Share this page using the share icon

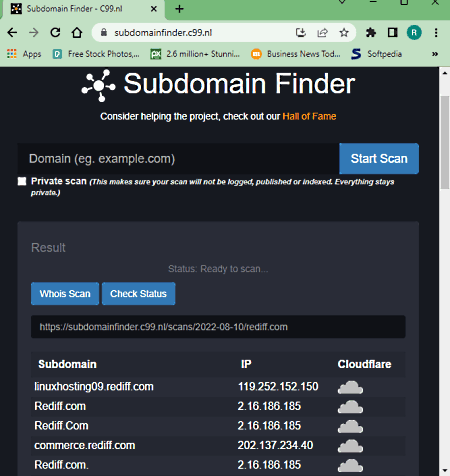click(x=322, y=33)
